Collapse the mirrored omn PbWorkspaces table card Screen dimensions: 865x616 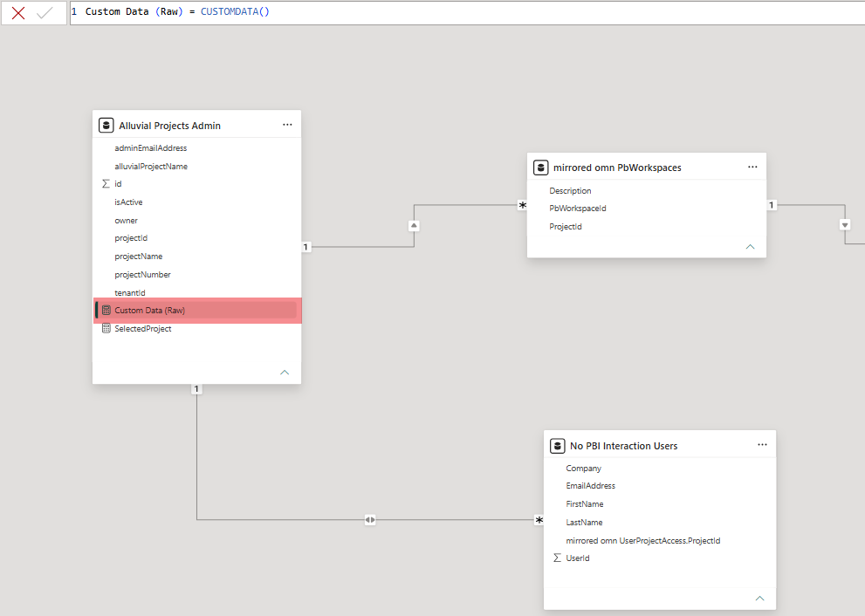click(x=751, y=247)
